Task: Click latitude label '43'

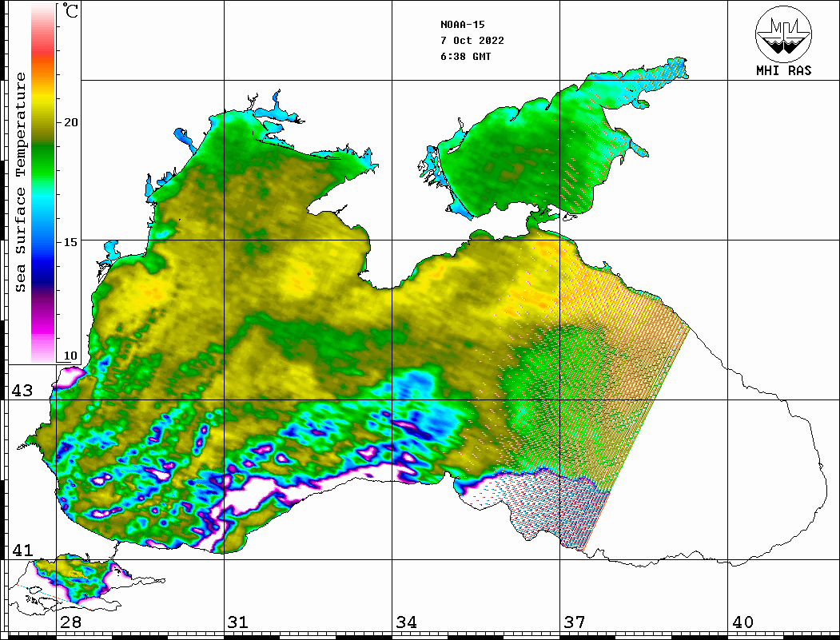Action: click(x=22, y=391)
